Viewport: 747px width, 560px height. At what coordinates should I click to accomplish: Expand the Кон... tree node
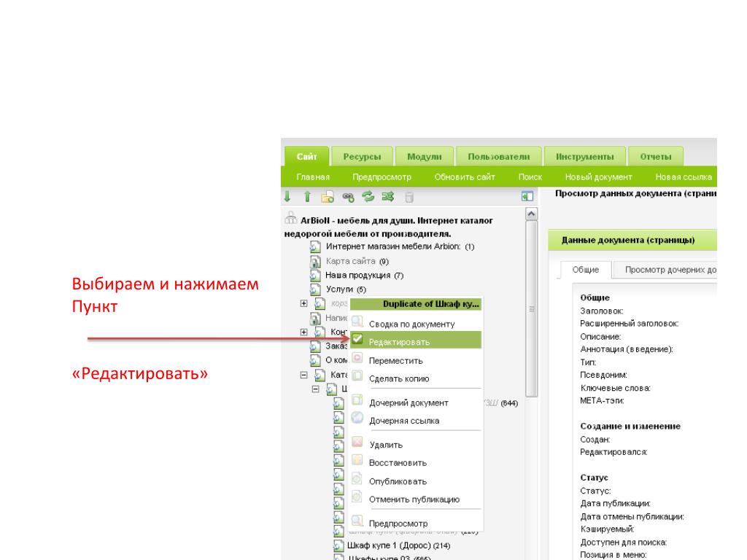pyautogui.click(x=304, y=332)
